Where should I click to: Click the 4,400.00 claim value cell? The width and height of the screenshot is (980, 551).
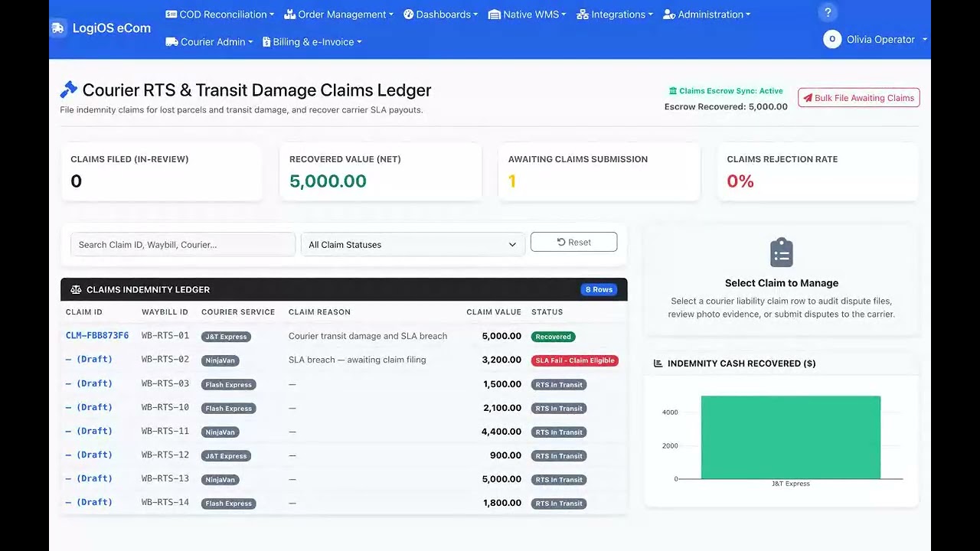coord(501,432)
